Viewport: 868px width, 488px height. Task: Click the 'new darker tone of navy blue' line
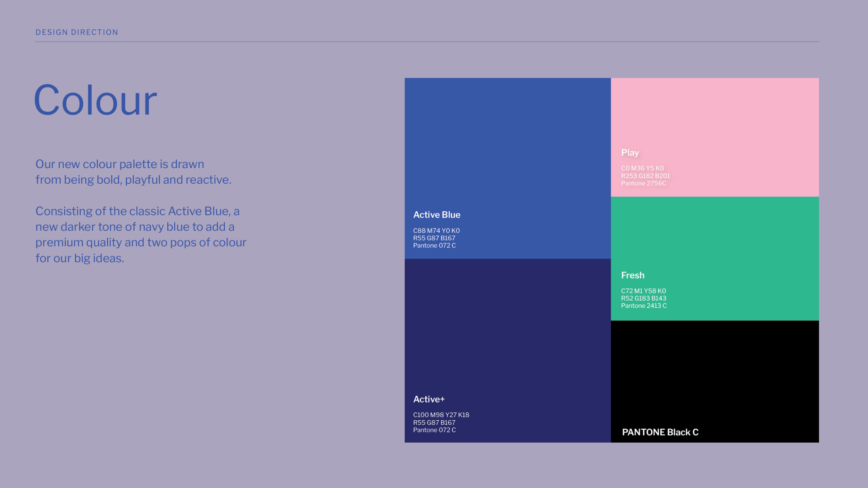click(135, 227)
